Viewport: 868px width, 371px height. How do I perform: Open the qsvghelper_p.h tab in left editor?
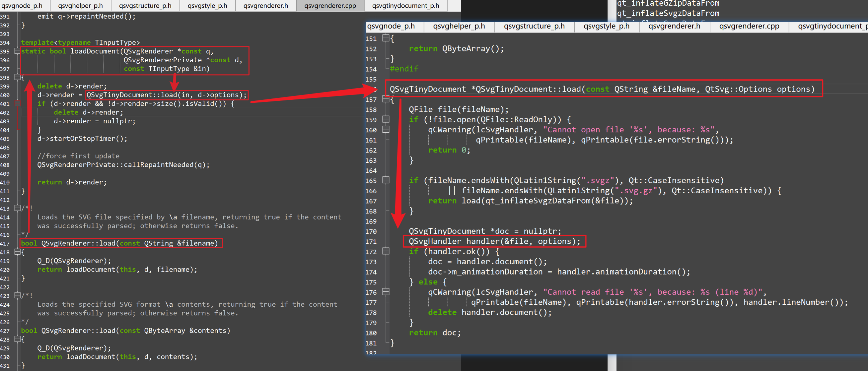click(80, 6)
